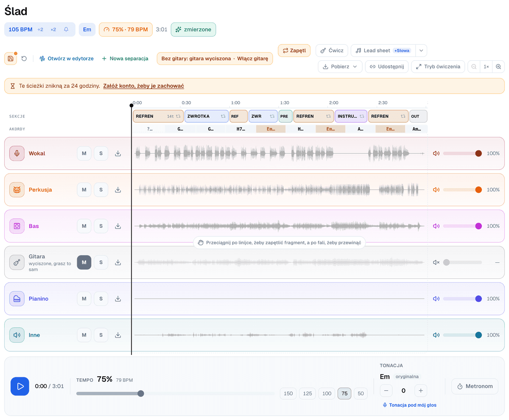This screenshot has width=509, height=420.
Task: Click the Udostępnij share button
Action: coord(387,67)
